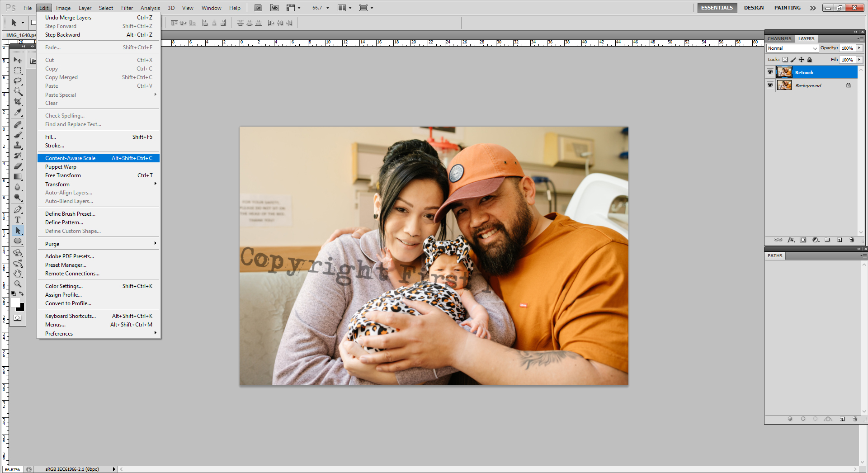This screenshot has height=473, width=868.
Task: Open the Add layer style menu
Action: pos(791,240)
